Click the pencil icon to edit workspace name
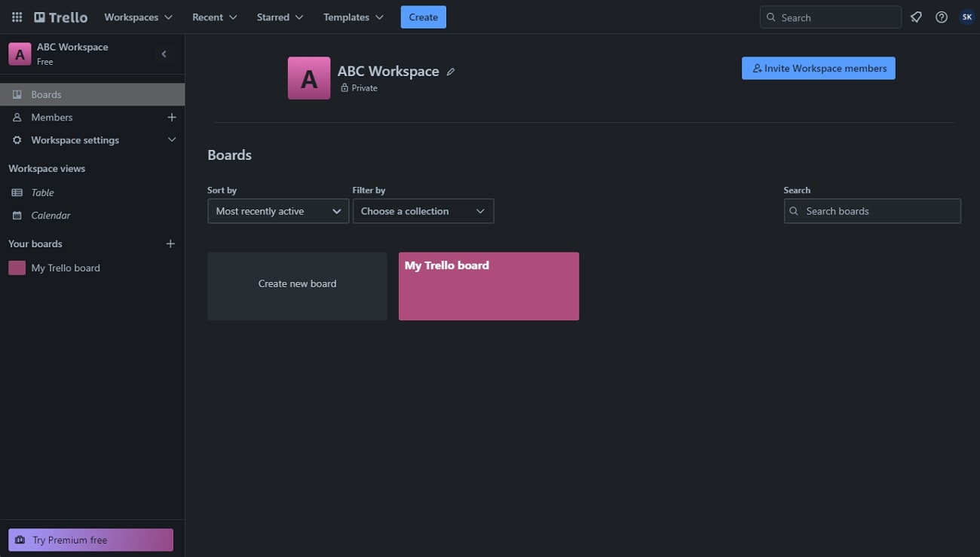The image size is (980, 557). point(450,70)
